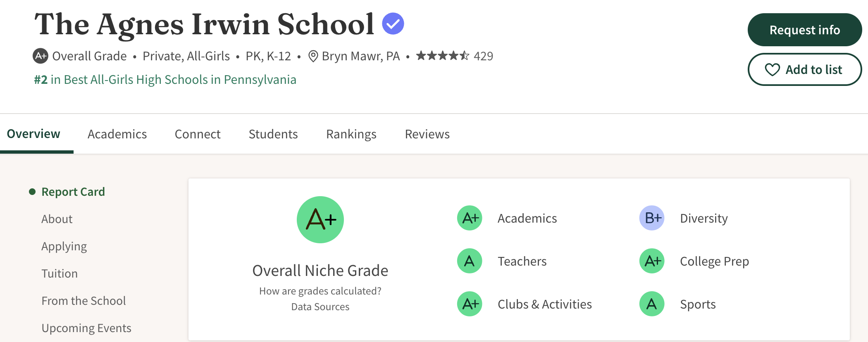
Task: Click the A+ College Prep grade badge
Action: [652, 261]
